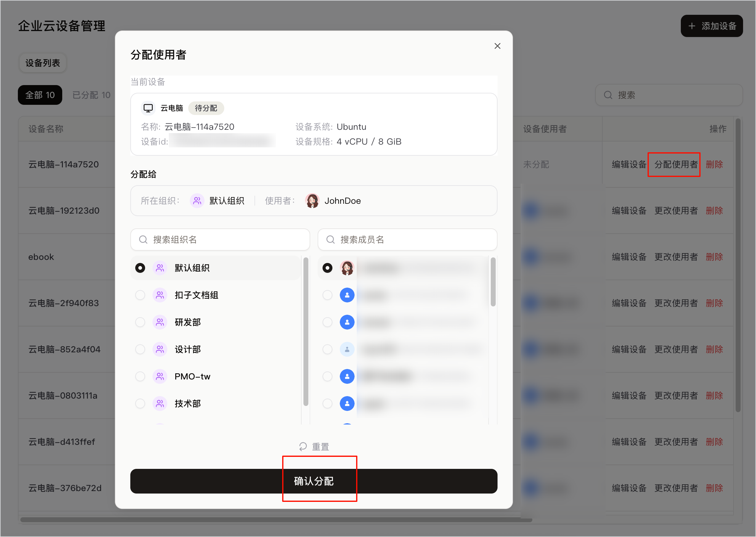Click the 添加设备 button

(711, 26)
